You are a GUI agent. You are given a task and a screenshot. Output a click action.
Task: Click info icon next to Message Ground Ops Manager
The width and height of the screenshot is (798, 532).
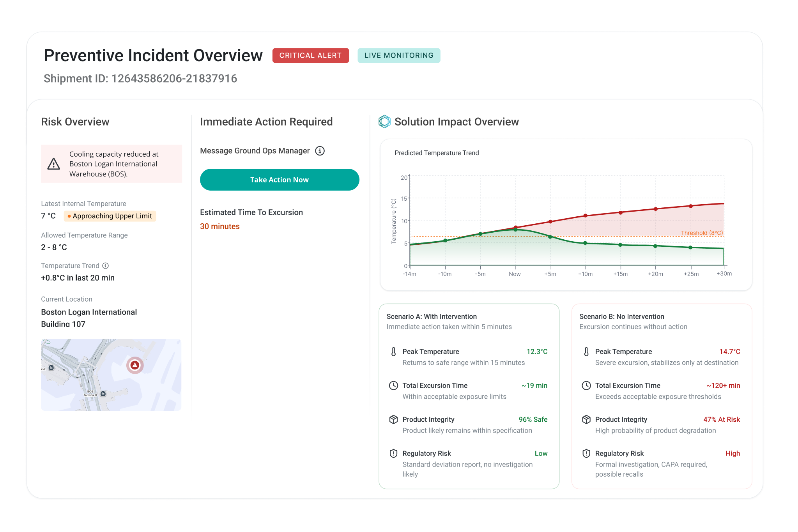pyautogui.click(x=320, y=151)
